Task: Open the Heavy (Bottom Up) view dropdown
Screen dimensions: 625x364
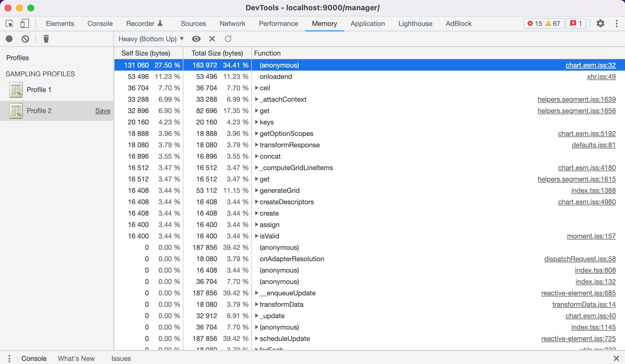Action: 151,39
